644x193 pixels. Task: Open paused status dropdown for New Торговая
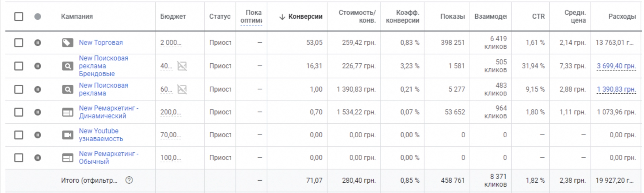pos(38,43)
